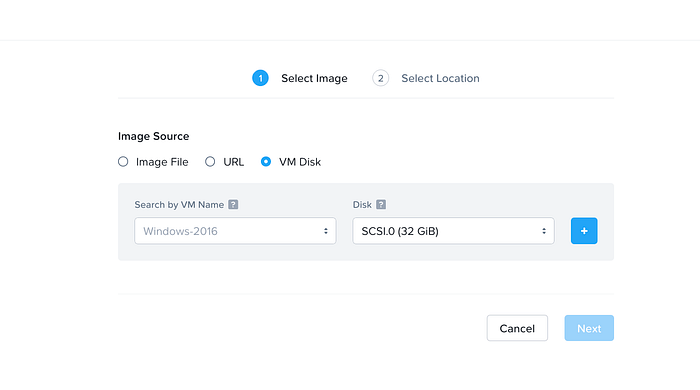Open the Search by VM Name dropdown
700x390 pixels.
[235, 231]
